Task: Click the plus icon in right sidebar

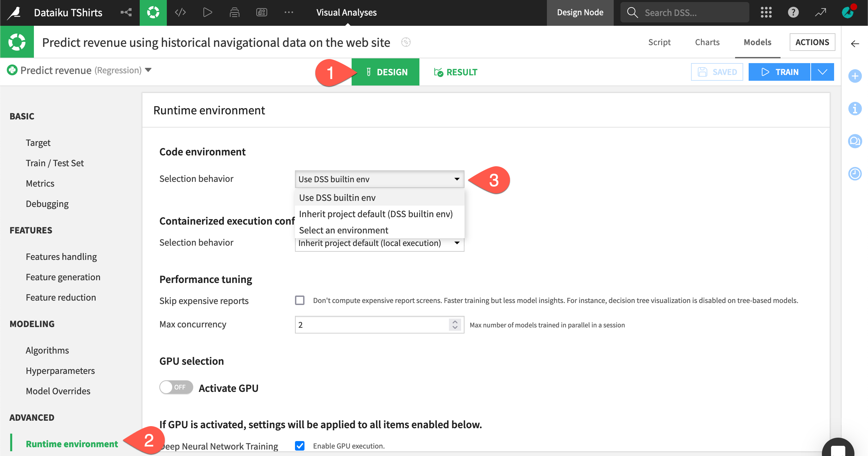Action: click(855, 76)
